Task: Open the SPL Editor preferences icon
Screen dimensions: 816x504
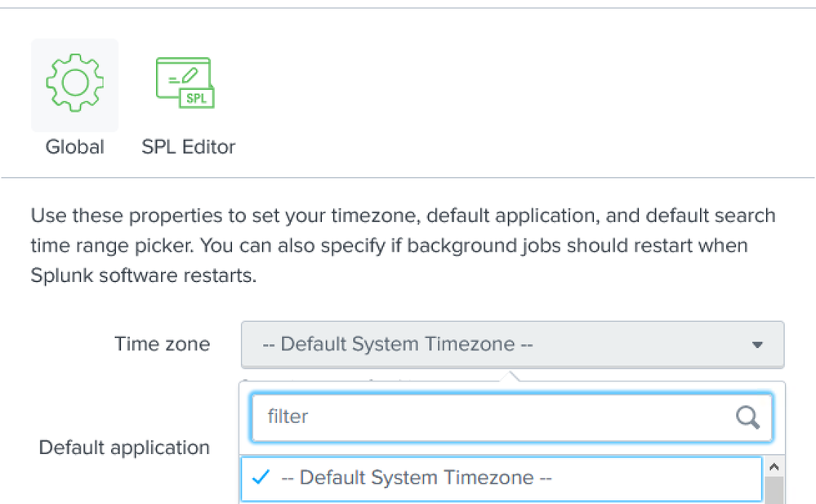Action: 185,84
